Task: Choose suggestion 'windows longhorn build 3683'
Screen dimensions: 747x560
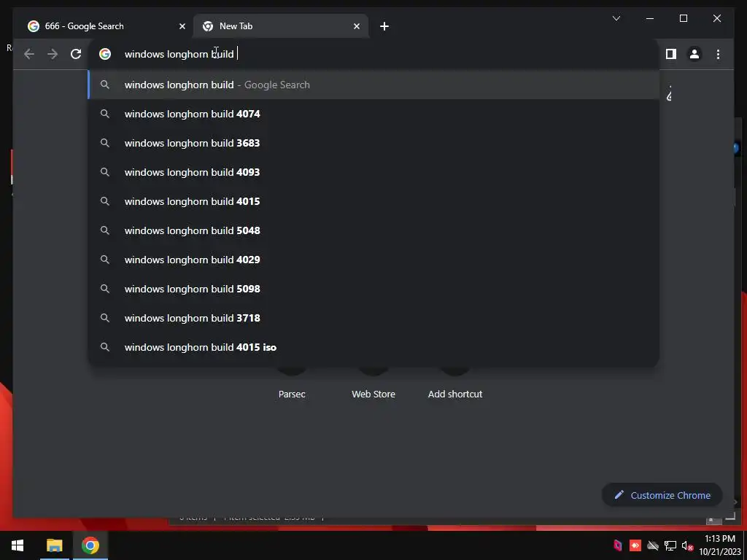Action: pyautogui.click(x=374, y=143)
